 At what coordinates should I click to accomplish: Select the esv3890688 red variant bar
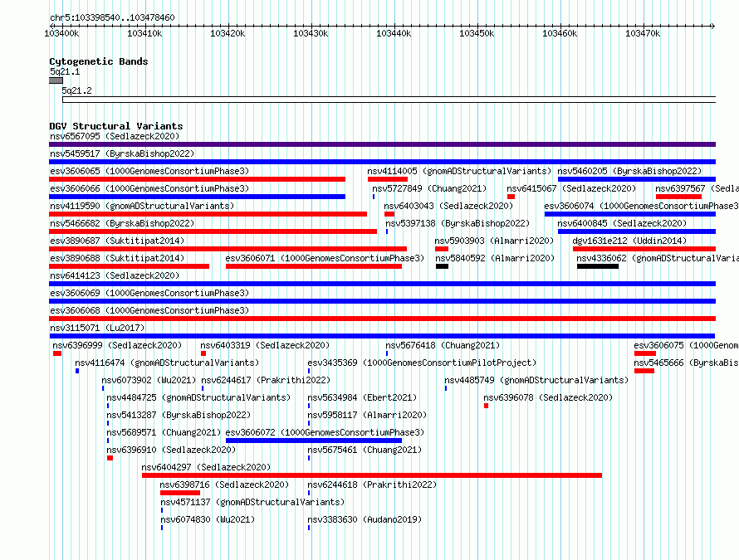130,266
